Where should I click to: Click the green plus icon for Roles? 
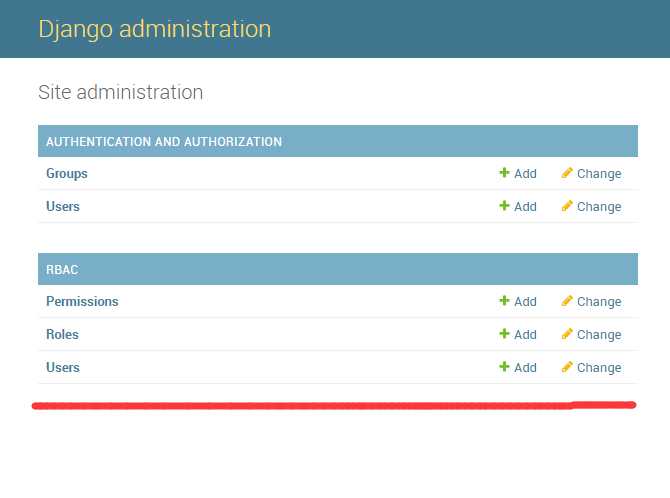tap(504, 333)
